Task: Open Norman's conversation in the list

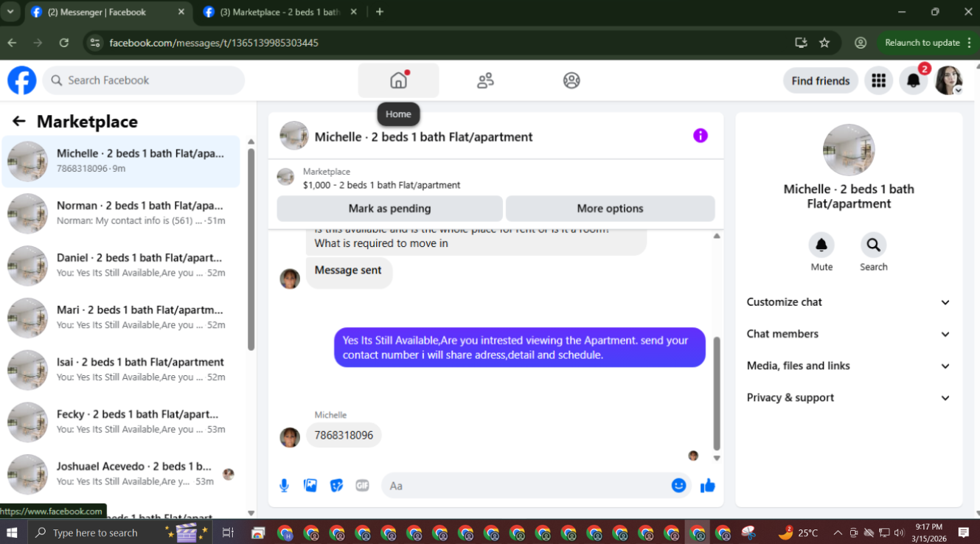Action: [x=121, y=213]
